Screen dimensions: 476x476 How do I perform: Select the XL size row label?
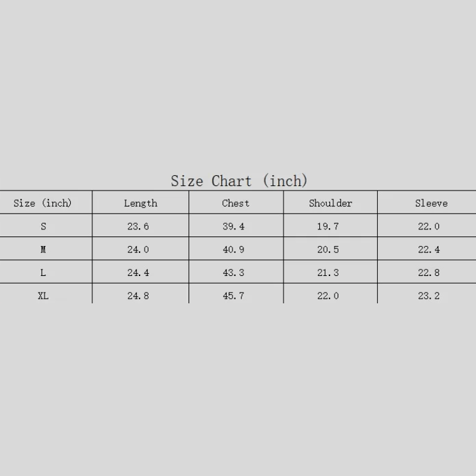coord(43,296)
